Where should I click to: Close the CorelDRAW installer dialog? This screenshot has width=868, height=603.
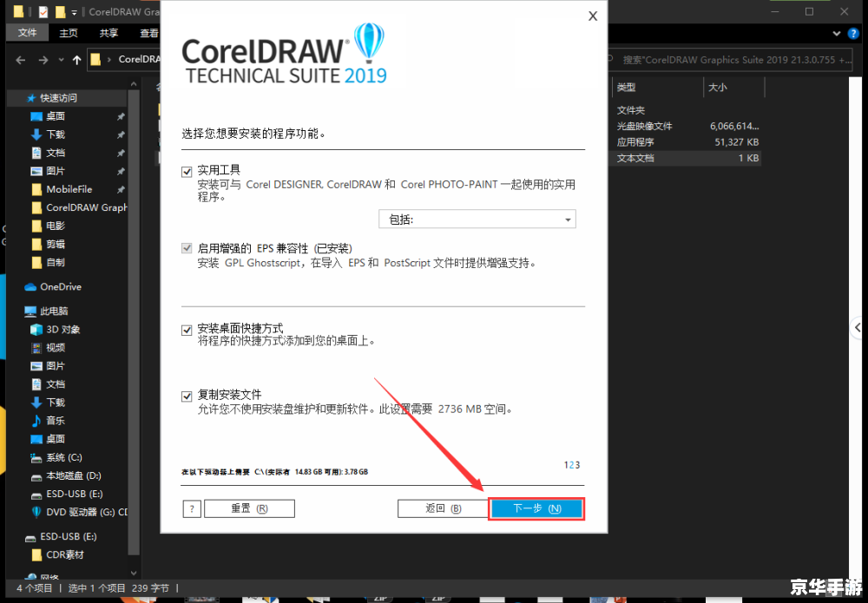pyautogui.click(x=593, y=16)
